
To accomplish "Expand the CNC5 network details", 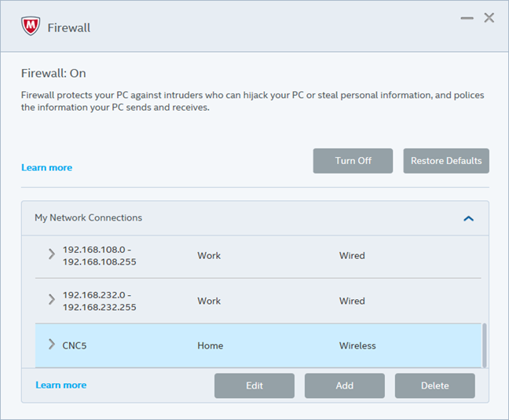I will point(52,344).
